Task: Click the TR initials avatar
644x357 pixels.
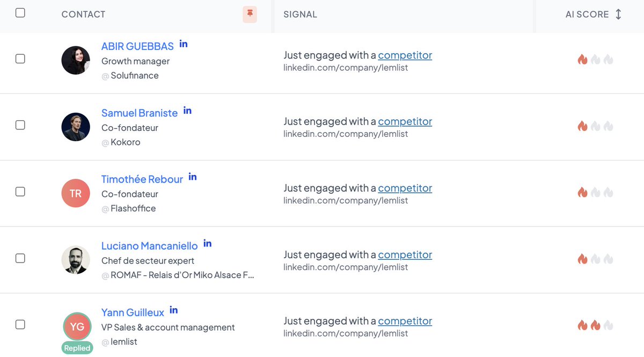Action: 76,193
